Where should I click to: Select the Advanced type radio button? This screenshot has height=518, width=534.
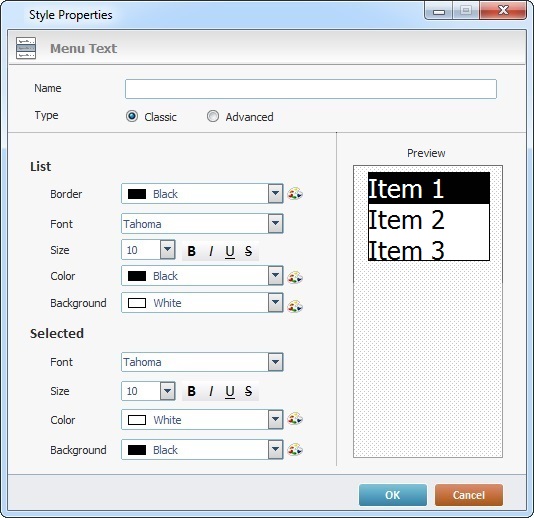[x=213, y=116]
